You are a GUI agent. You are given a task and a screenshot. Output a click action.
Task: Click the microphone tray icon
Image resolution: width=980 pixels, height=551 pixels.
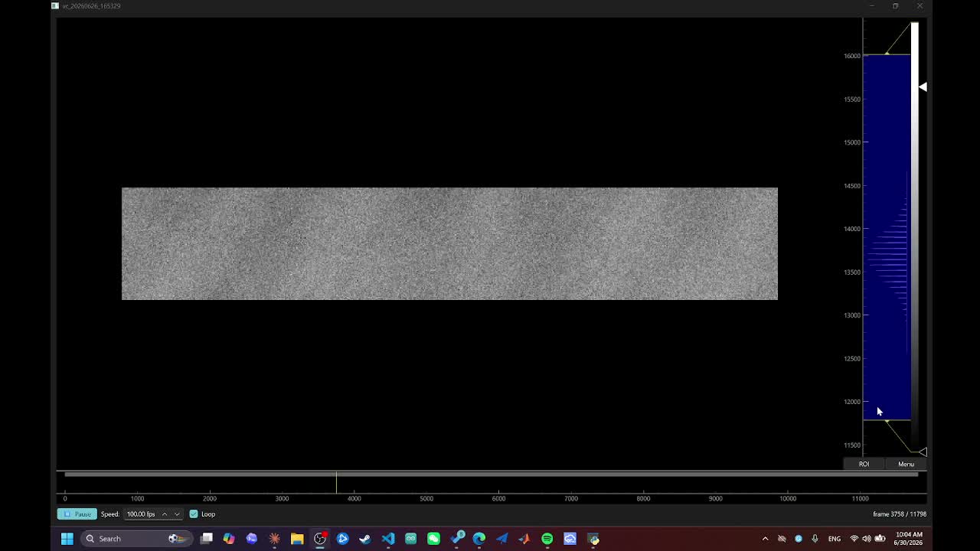coord(815,539)
